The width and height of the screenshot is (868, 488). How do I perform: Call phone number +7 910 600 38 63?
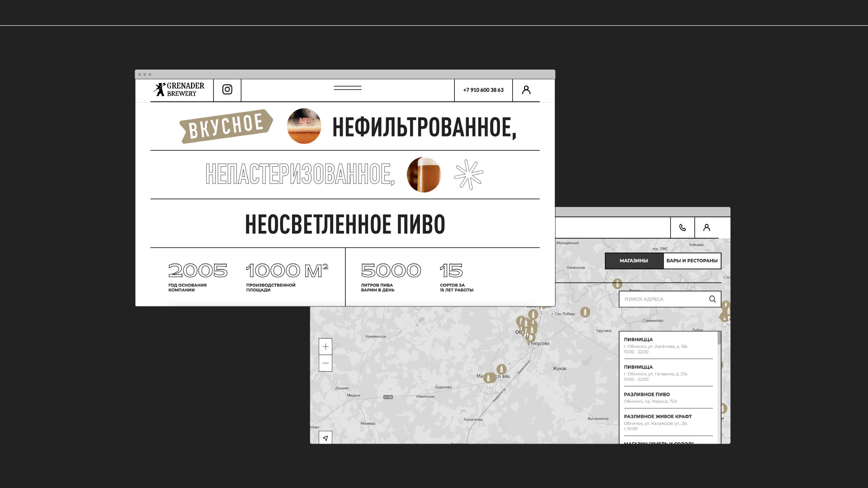click(x=483, y=90)
